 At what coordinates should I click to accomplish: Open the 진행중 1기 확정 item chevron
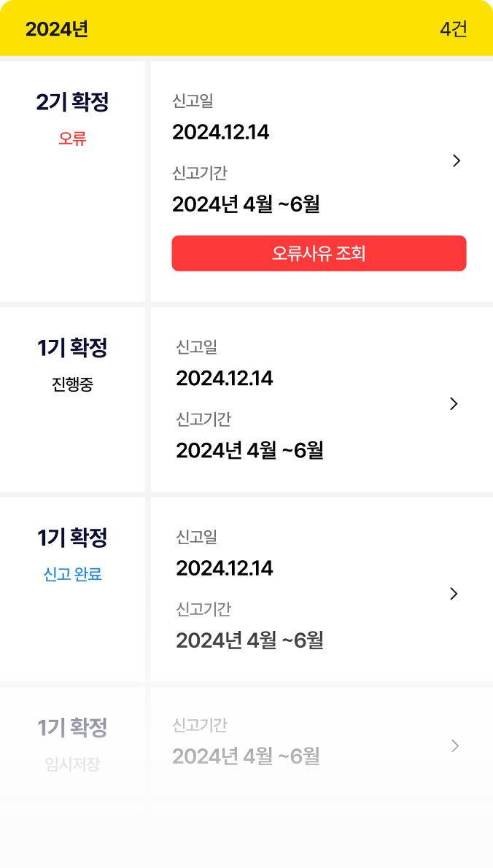pos(453,404)
